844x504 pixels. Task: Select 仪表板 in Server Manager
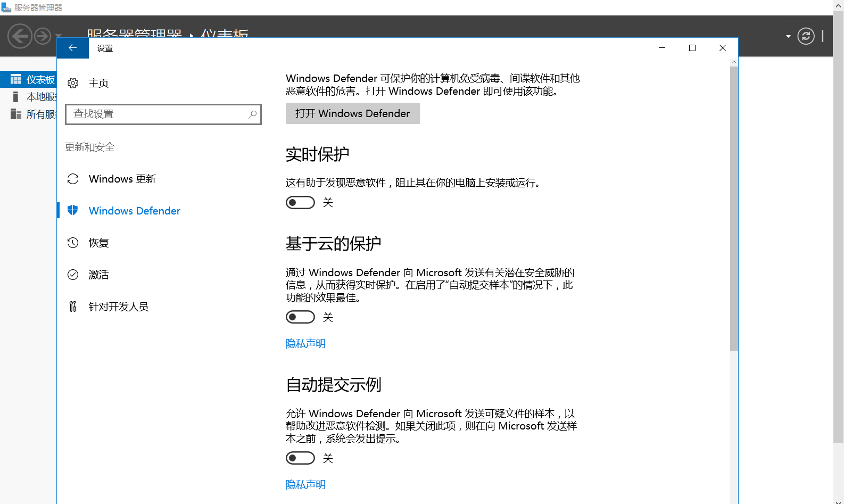[28, 79]
